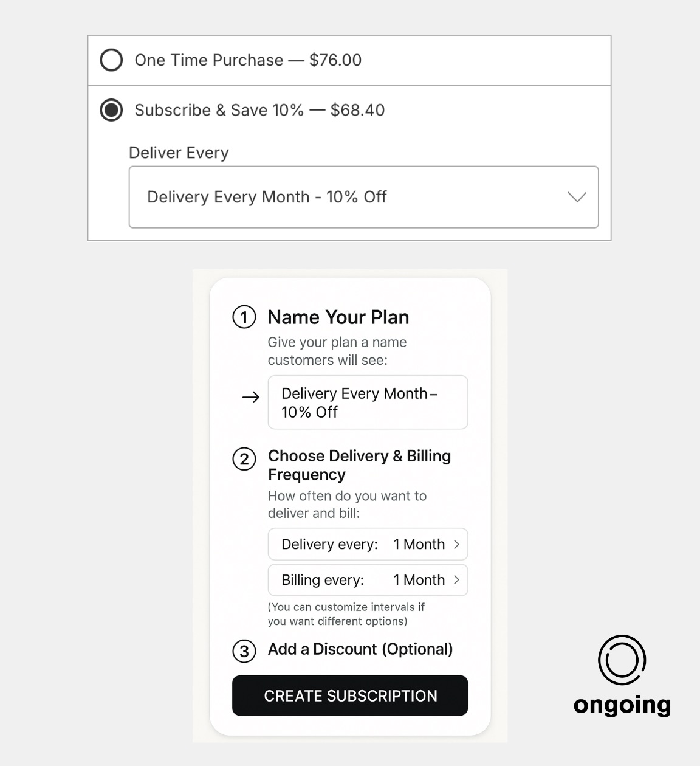Open the Deliver Every dropdown
This screenshot has height=766, width=700.
363,197
